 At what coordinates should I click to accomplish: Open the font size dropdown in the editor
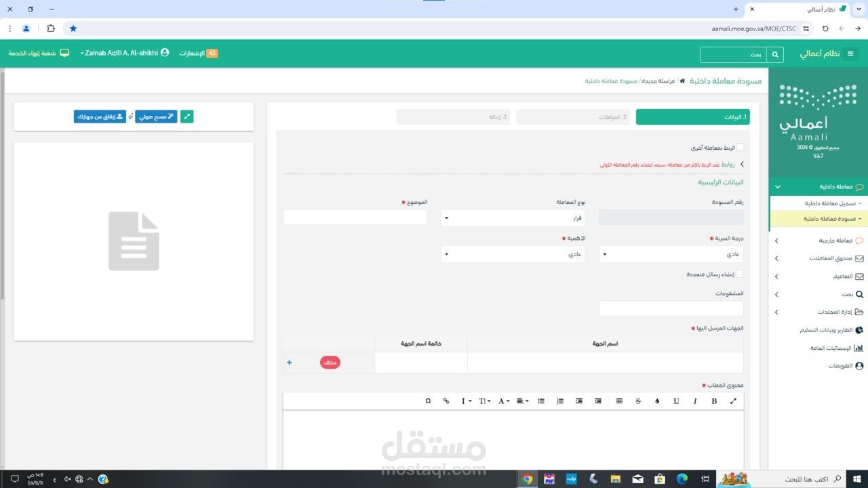click(485, 401)
